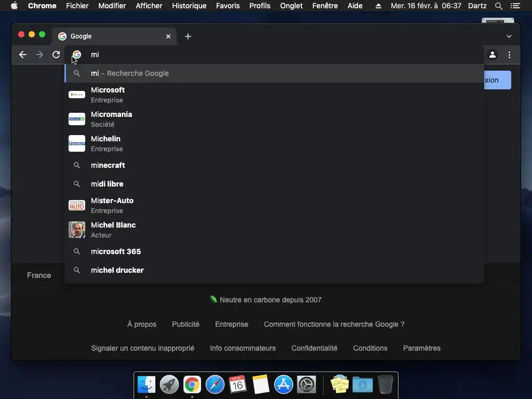Open Finder from the dock
532x399 pixels.
point(147,384)
